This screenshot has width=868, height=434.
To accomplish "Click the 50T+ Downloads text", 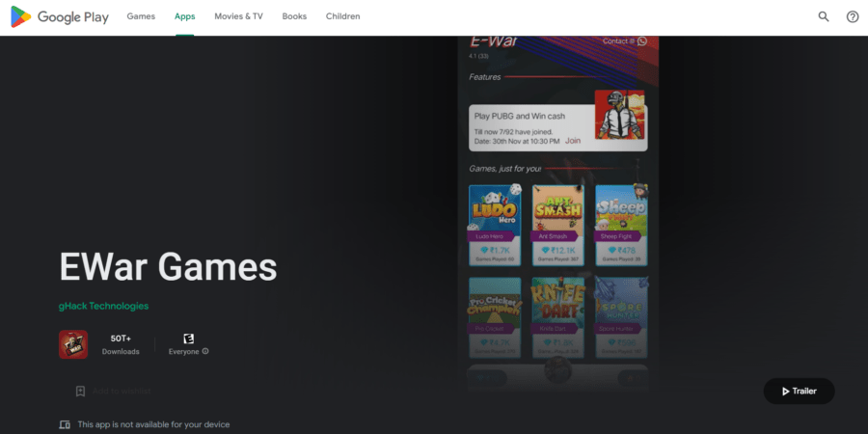I will click(x=121, y=344).
